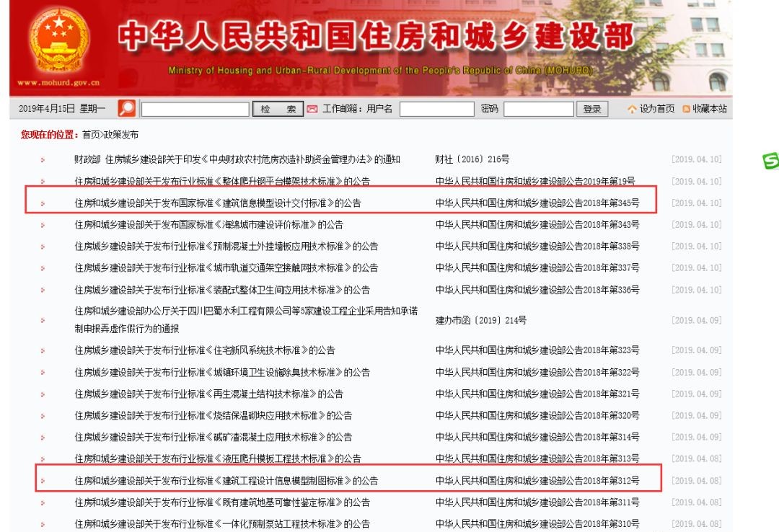This screenshot has height=532, width=779.
Task: Click document number 公告2018年第320号
Action: point(537,415)
